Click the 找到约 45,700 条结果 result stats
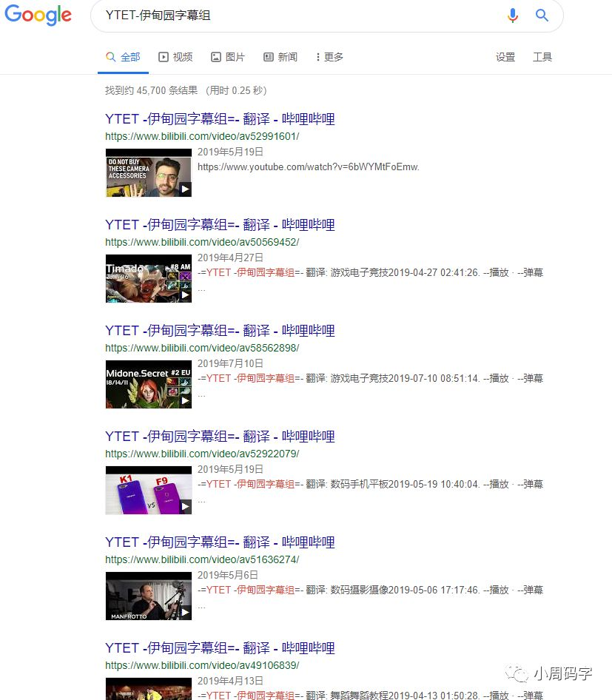 (x=151, y=90)
